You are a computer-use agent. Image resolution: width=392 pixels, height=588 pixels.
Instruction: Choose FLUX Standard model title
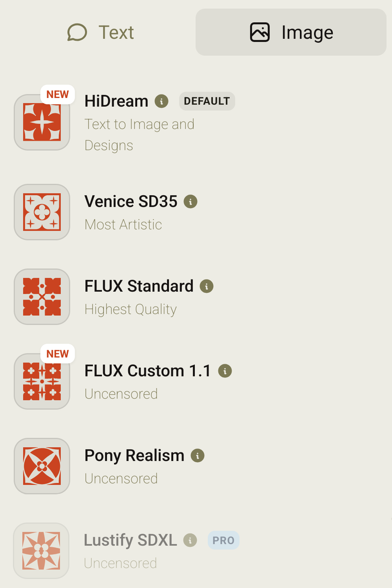[139, 286]
